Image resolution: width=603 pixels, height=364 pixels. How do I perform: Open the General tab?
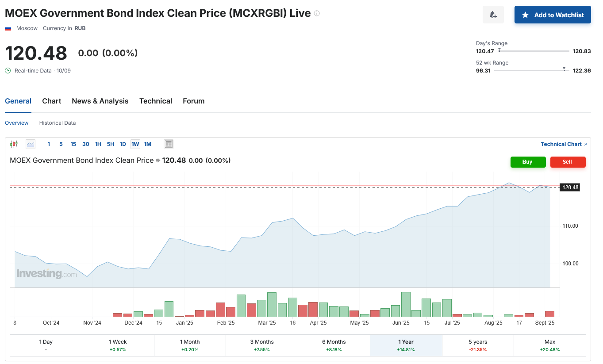(18, 101)
